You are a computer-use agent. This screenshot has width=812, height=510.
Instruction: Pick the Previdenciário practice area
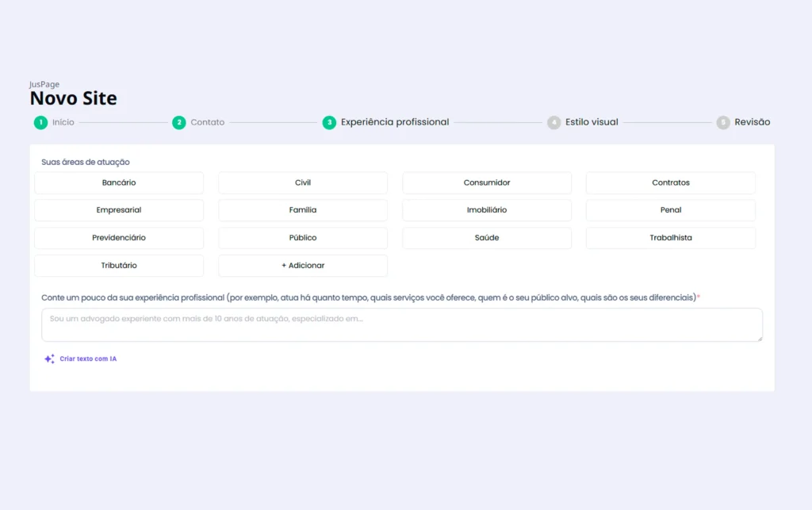click(x=119, y=238)
